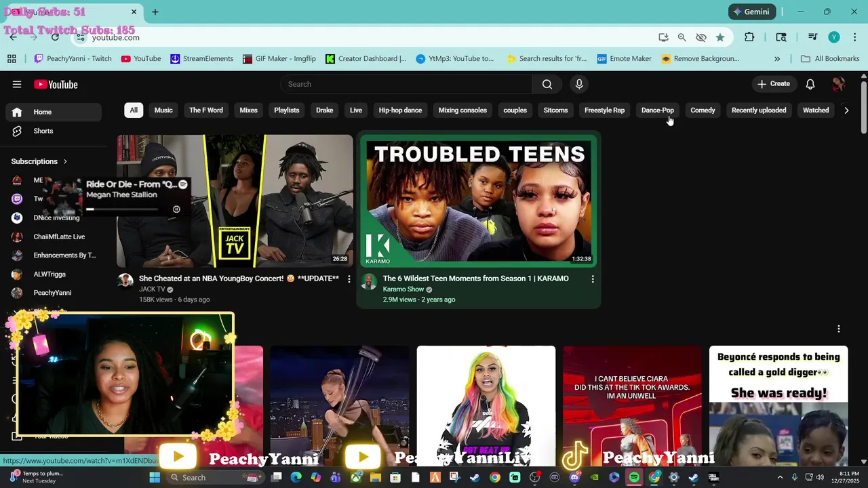Open "The 6 Wildest Teen Moments" video title
868x488 pixels.
click(x=475, y=279)
